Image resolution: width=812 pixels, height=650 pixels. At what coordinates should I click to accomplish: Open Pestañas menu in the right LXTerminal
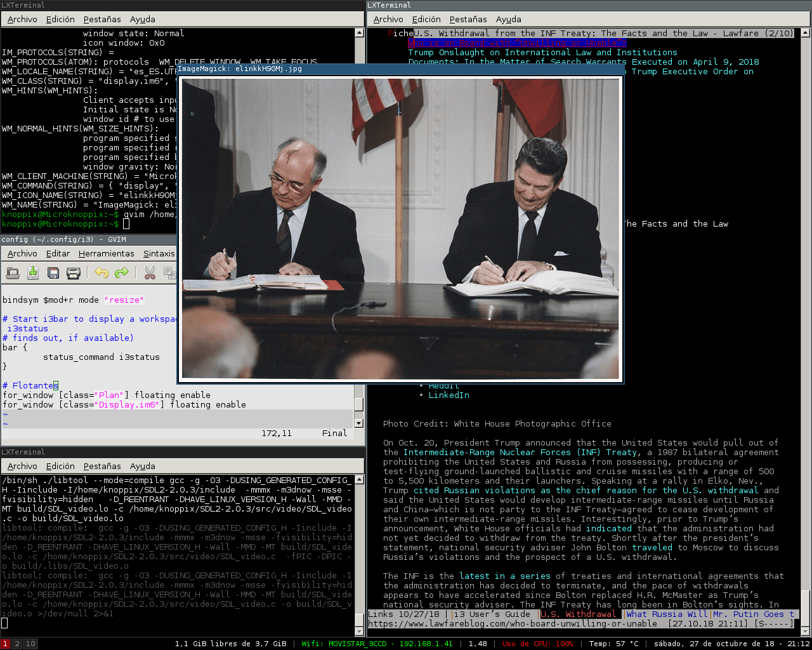point(468,20)
